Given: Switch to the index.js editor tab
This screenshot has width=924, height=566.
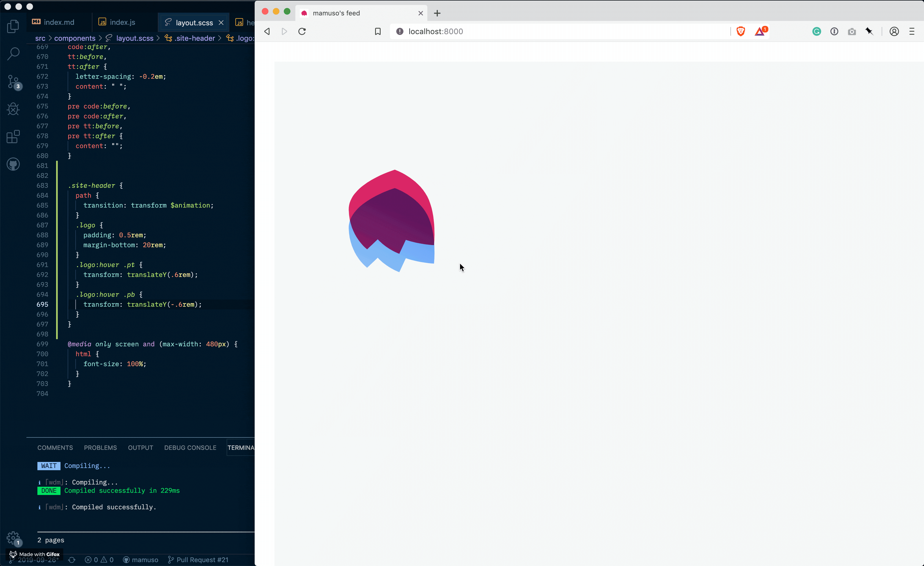Looking at the screenshot, I should point(122,23).
